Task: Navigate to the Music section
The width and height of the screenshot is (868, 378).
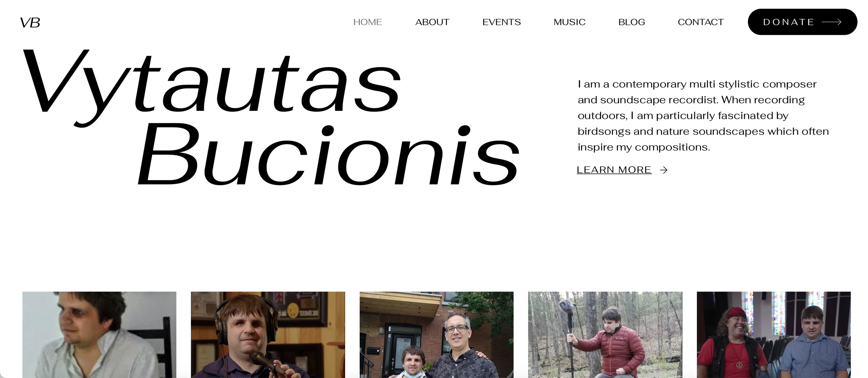Action: 569,22
